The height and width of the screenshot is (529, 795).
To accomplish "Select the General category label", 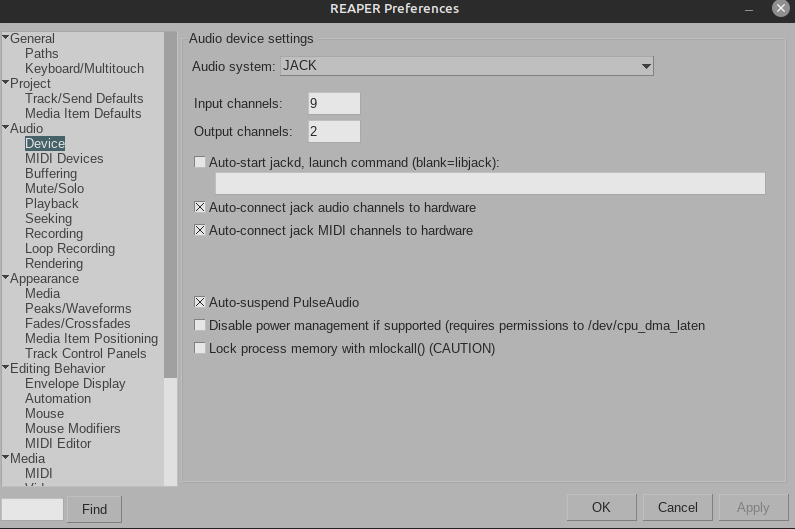I will click(x=32, y=39).
